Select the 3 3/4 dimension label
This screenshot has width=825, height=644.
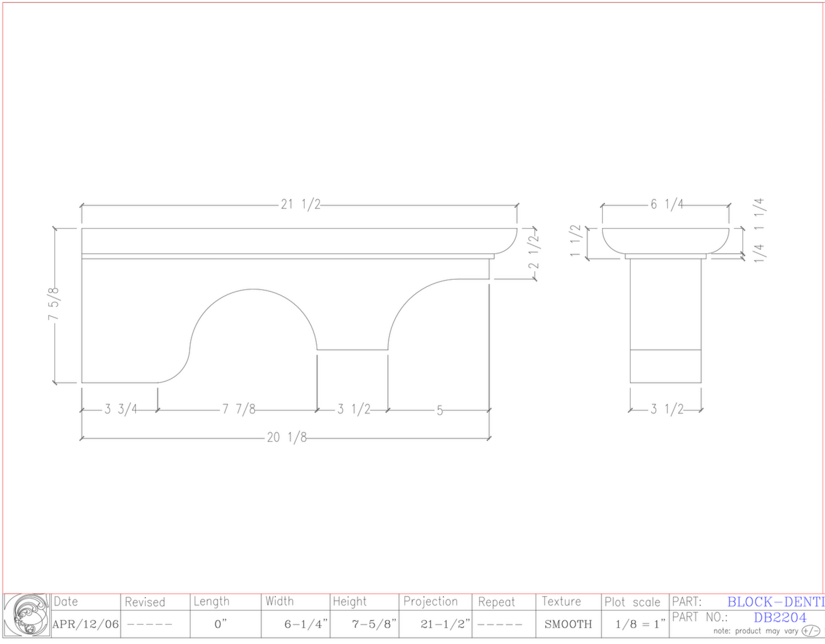click(x=121, y=409)
